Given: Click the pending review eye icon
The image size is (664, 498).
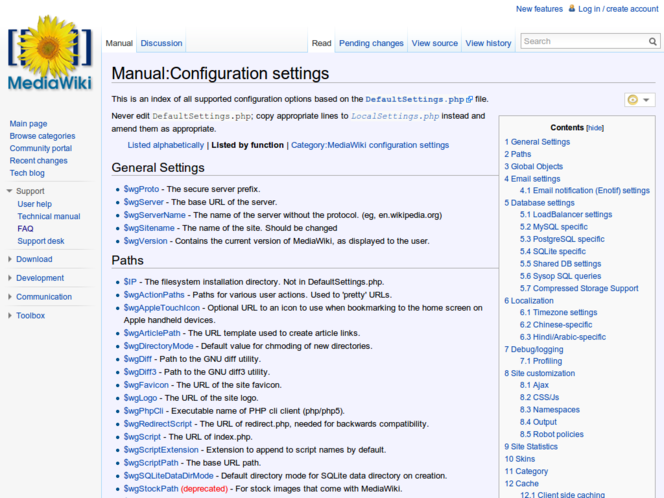Looking at the screenshot, I should pos(633,100).
